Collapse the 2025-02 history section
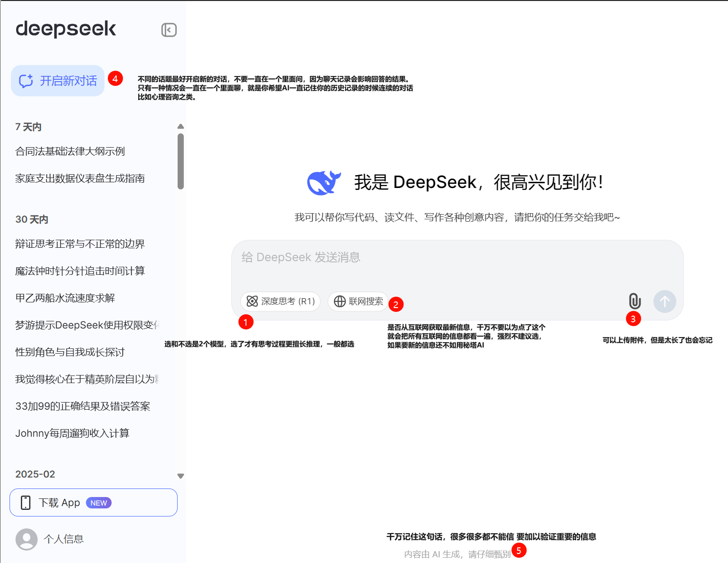This screenshot has width=728, height=563. pos(180,476)
